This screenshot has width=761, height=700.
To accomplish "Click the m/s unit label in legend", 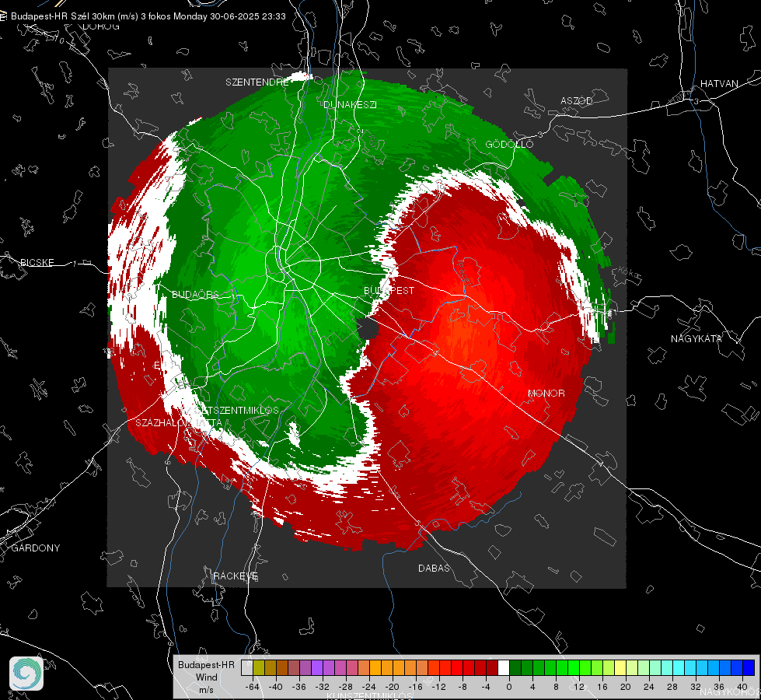I will pos(206,689).
